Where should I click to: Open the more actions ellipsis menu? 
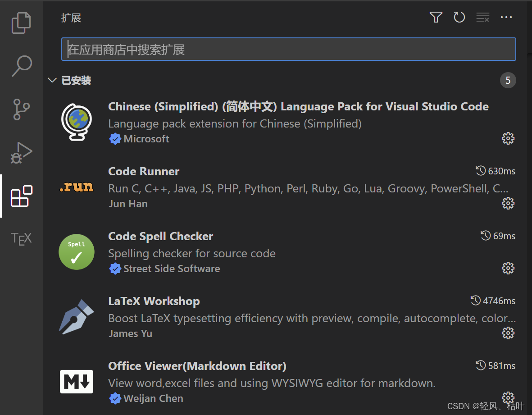tap(506, 17)
